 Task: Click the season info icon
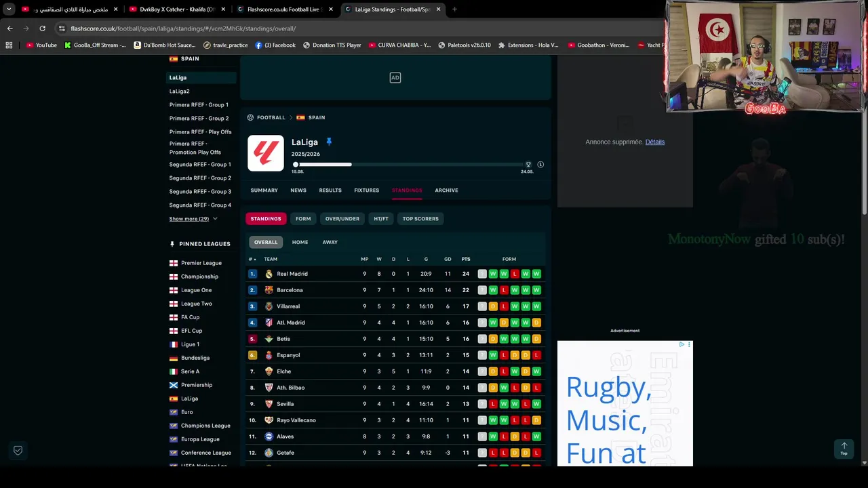(540, 165)
